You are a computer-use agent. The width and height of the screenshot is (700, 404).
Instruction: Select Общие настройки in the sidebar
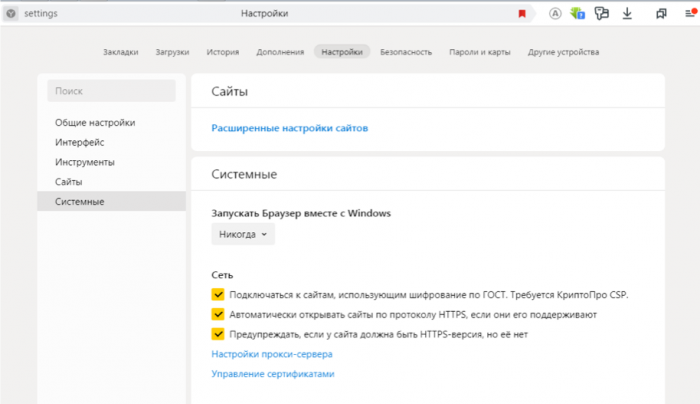pos(95,123)
